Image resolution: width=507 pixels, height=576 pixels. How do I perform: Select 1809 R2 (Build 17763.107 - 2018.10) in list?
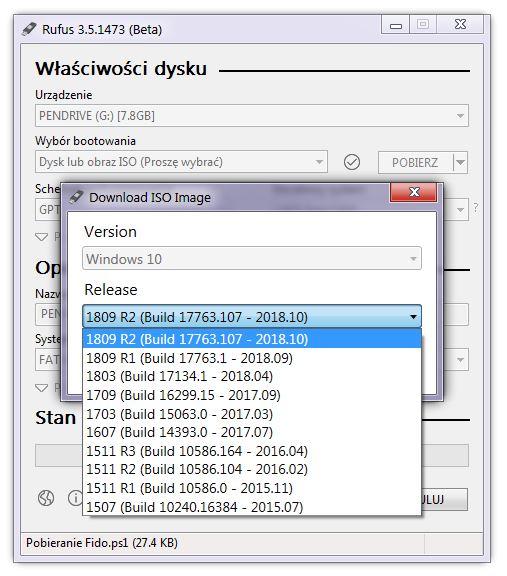[252, 339]
